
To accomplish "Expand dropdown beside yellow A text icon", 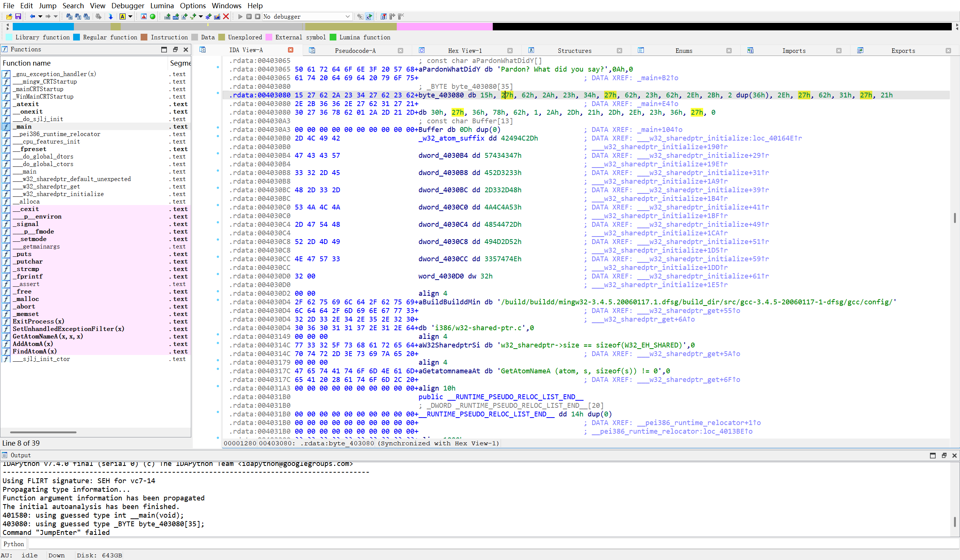I will coord(130,16).
